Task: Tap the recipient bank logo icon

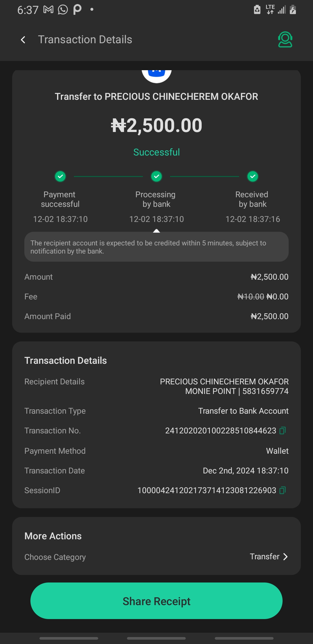Action: coord(156,75)
